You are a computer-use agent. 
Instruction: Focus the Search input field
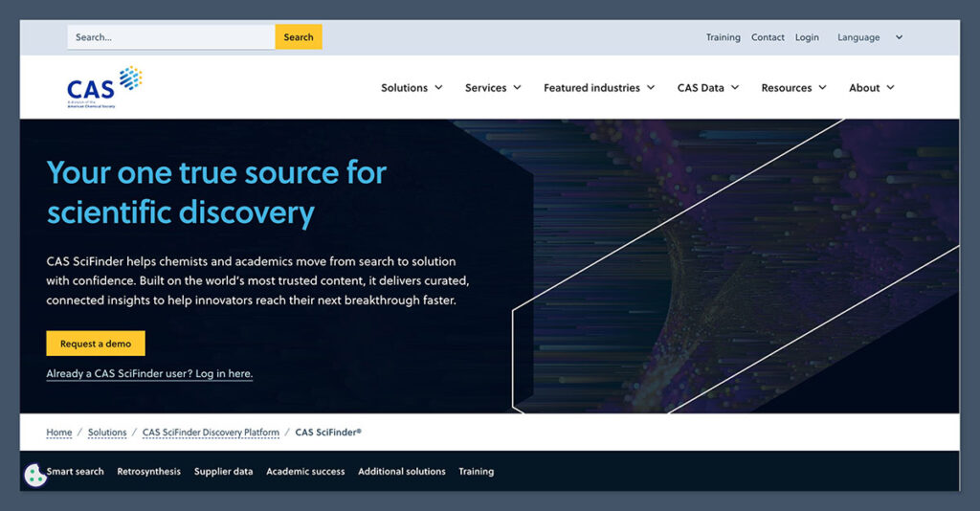click(x=170, y=37)
